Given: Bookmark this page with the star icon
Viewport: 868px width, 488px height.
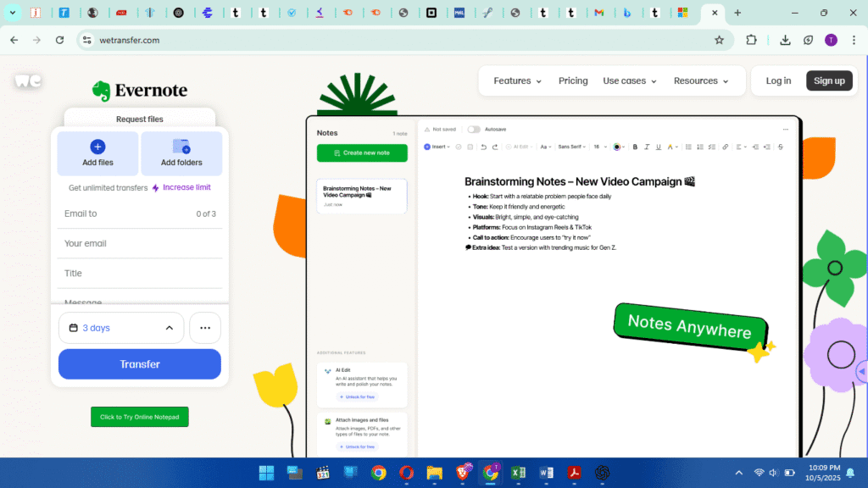Looking at the screenshot, I should 719,40.
